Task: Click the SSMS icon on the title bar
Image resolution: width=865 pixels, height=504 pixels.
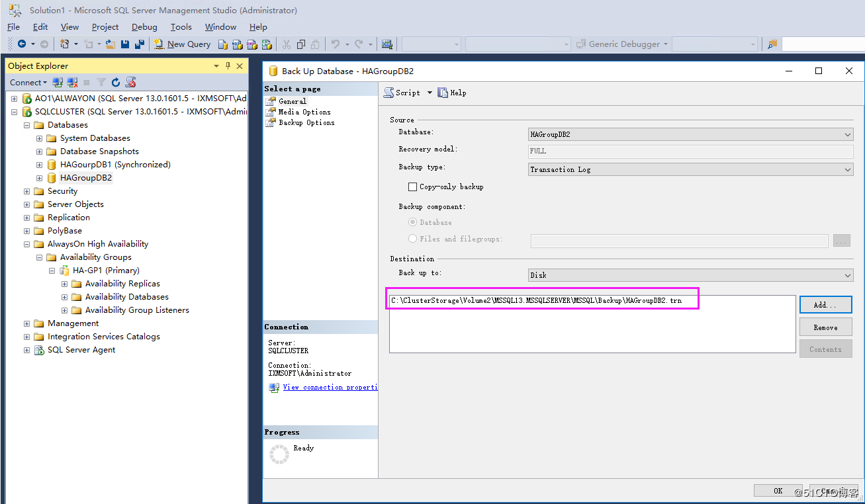Action: (x=13, y=10)
